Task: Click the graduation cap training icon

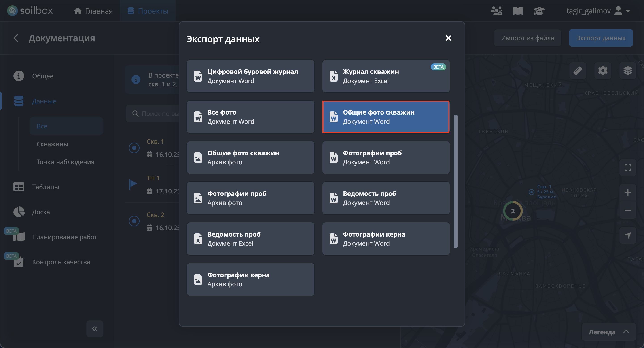Action: 539,11
